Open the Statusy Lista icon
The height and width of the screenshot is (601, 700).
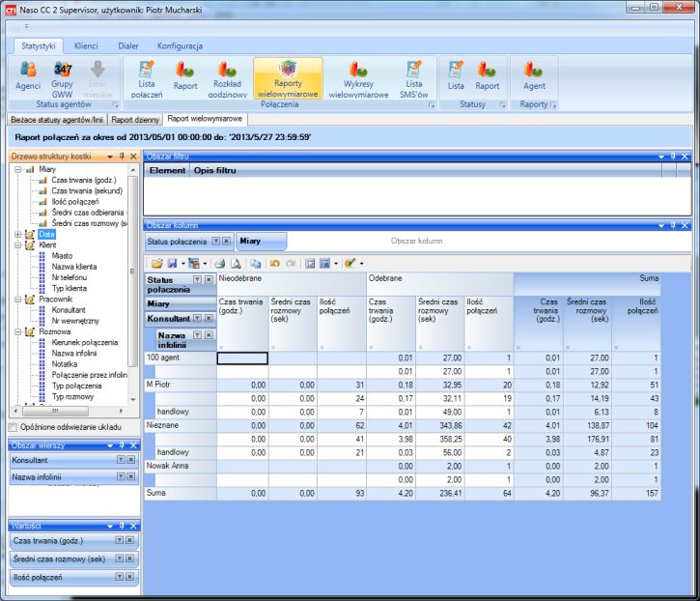456,76
